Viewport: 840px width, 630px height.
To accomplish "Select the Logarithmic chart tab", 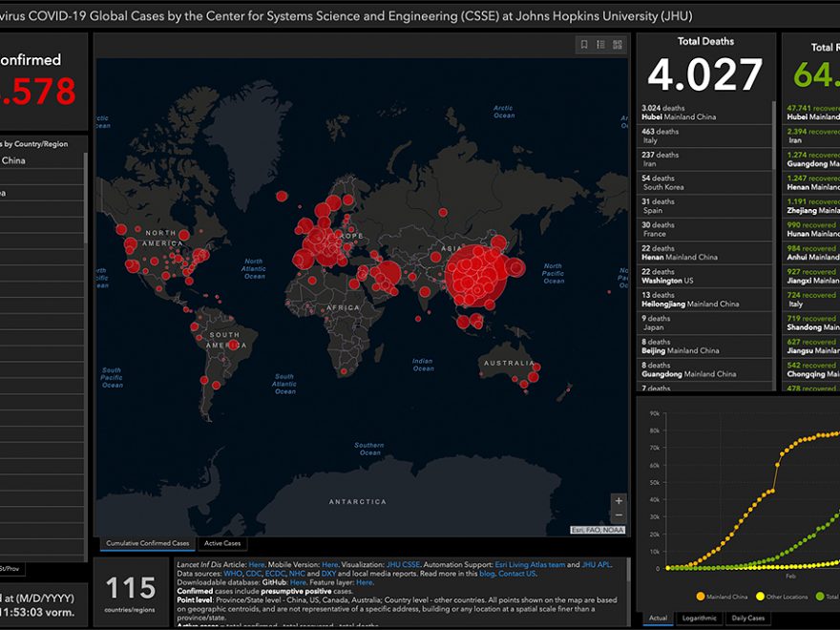I will point(699,618).
